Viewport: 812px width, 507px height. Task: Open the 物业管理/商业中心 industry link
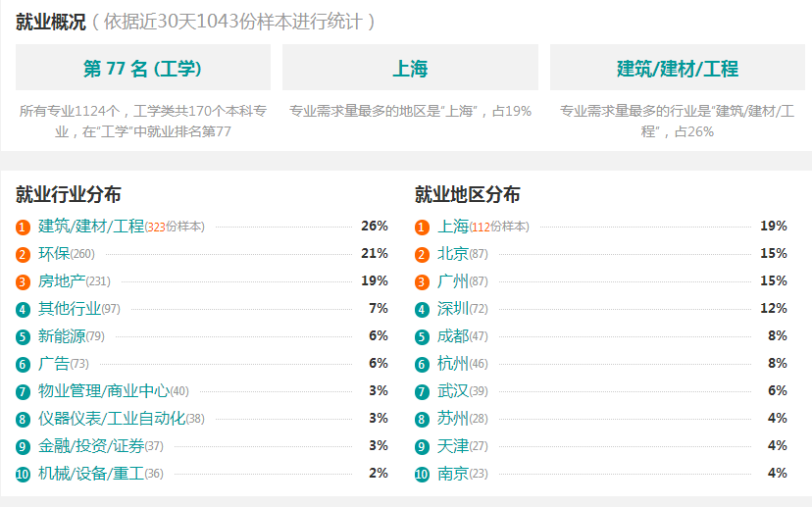point(104,391)
